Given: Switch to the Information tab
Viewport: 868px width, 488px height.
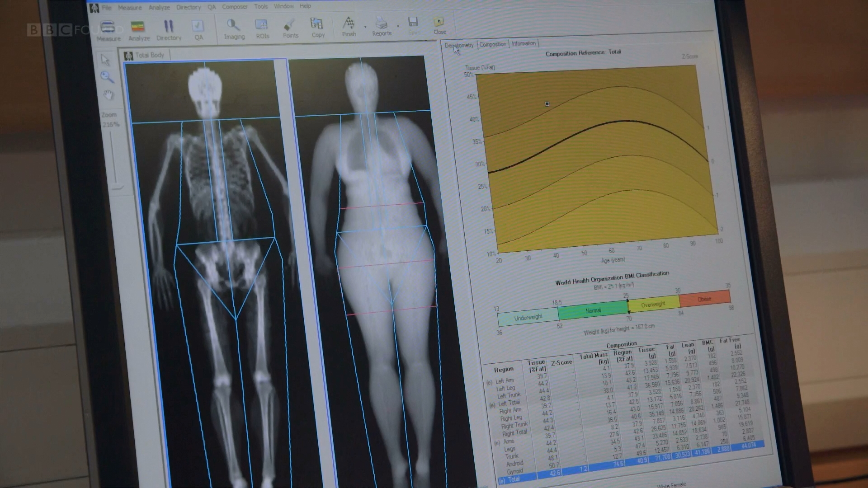Looking at the screenshot, I should 524,43.
